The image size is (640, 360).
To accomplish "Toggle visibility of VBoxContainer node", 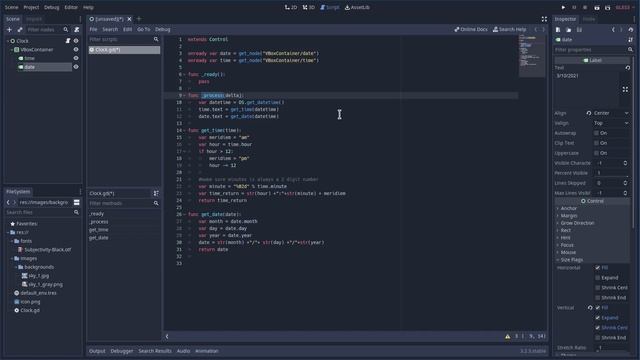I will point(76,49).
